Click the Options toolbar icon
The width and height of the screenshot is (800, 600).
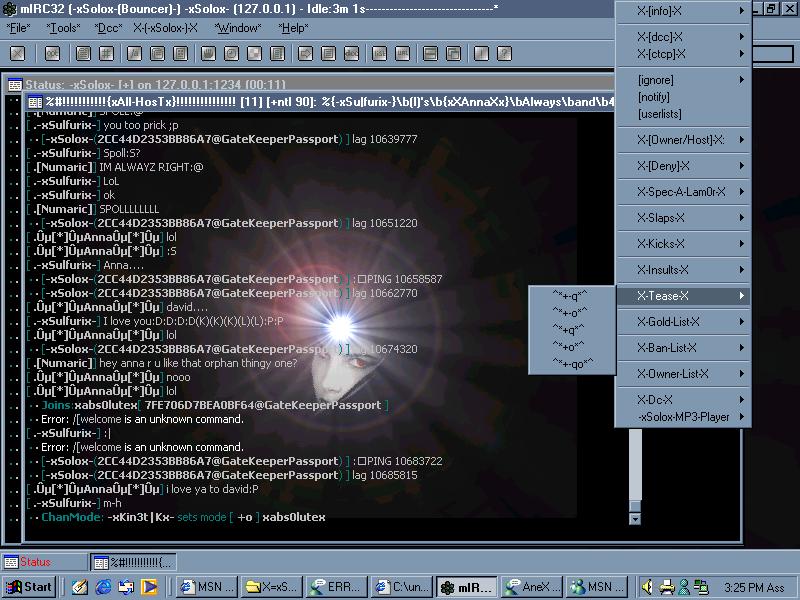coord(52,53)
